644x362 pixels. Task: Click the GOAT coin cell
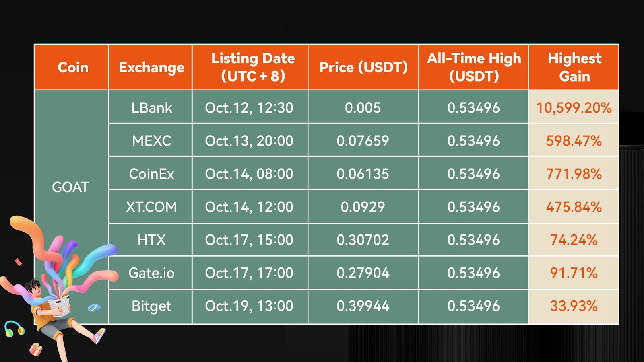[x=71, y=187]
